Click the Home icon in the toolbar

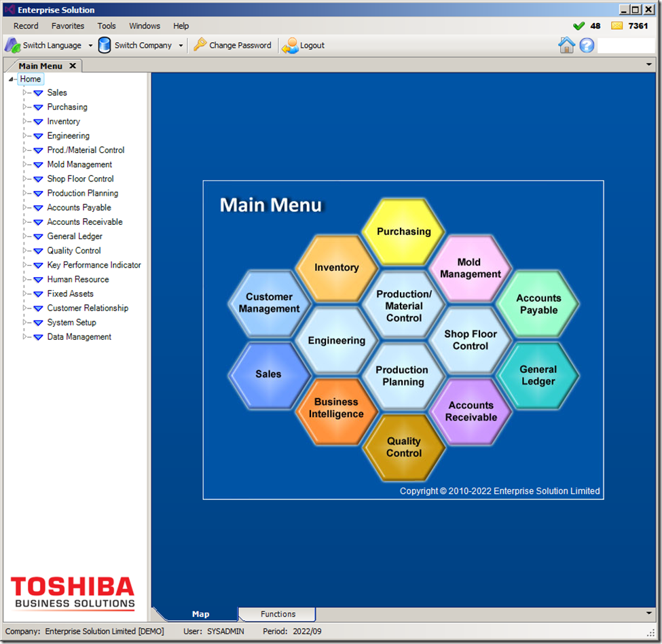coord(566,46)
